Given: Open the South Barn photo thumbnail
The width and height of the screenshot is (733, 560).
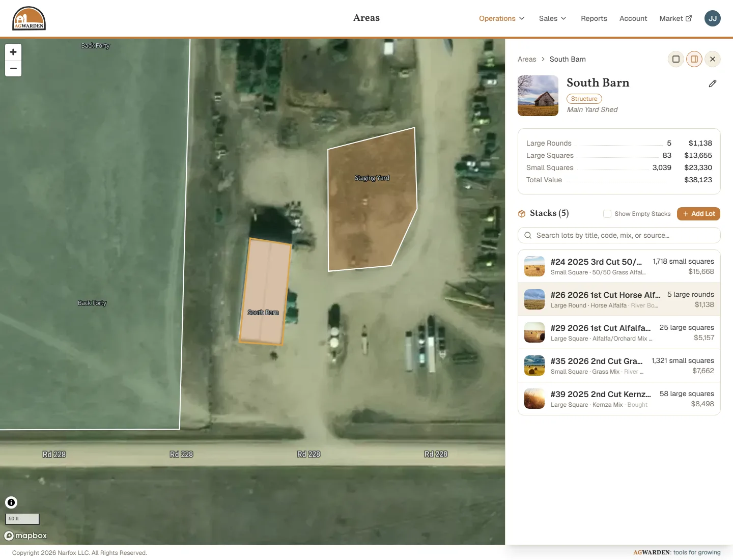Looking at the screenshot, I should pos(538,96).
